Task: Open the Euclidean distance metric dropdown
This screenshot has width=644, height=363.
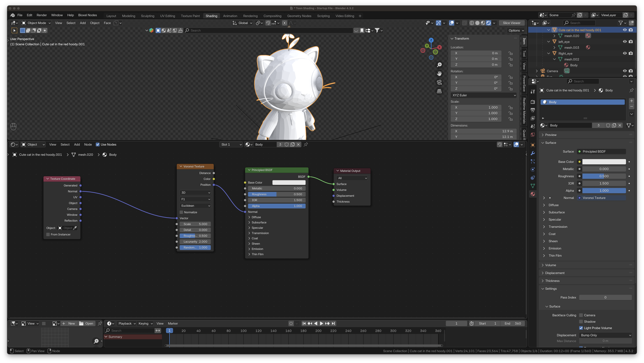Action: pyautogui.click(x=195, y=206)
